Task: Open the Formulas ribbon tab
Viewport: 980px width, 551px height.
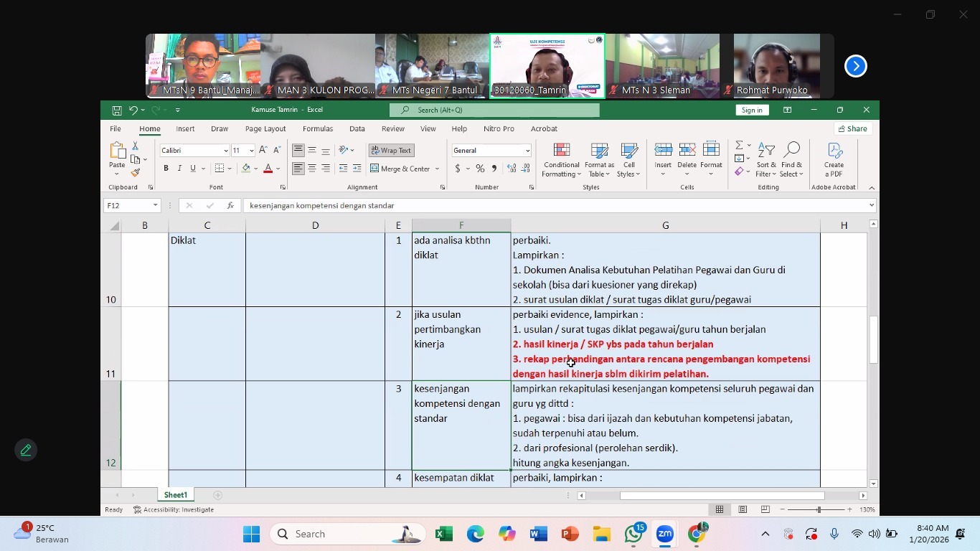Action: click(317, 129)
